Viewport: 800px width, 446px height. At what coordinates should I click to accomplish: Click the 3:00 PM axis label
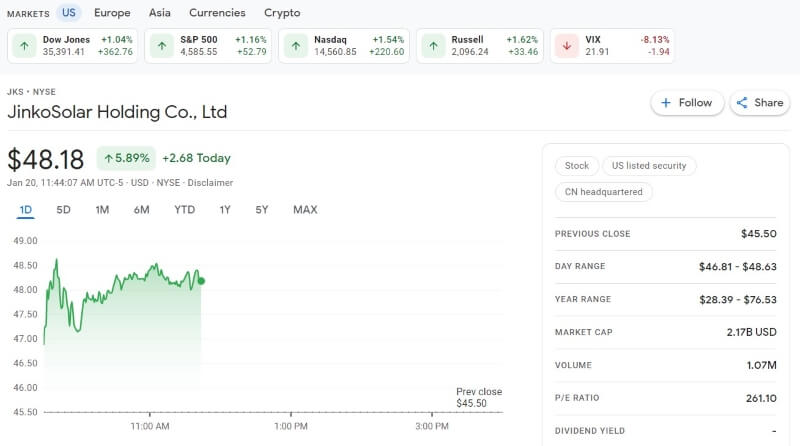pos(432,426)
